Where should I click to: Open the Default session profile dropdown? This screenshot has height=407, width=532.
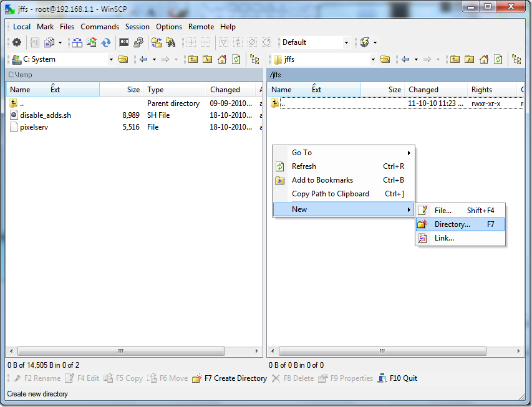(347, 42)
